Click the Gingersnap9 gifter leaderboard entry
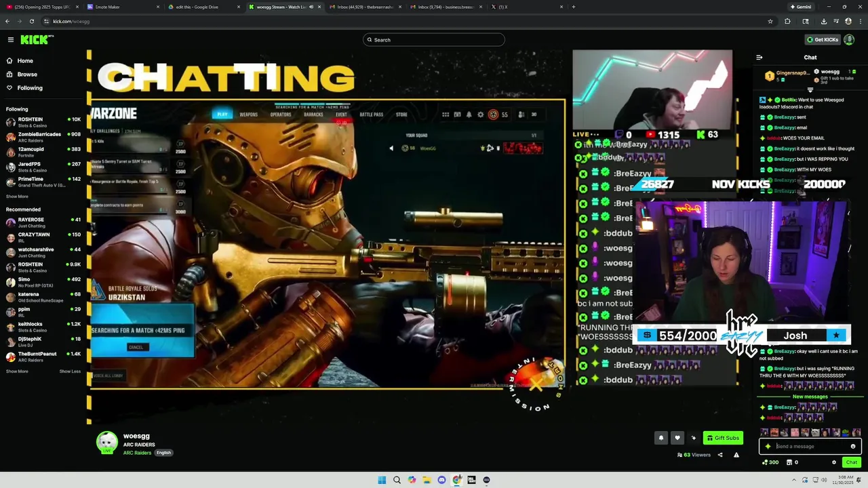The image size is (868, 488). (787, 75)
